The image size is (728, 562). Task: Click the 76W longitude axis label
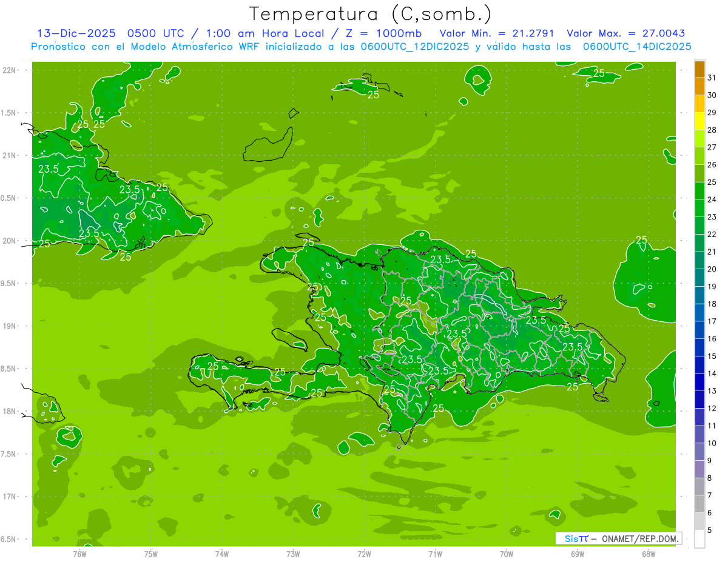coord(79,554)
